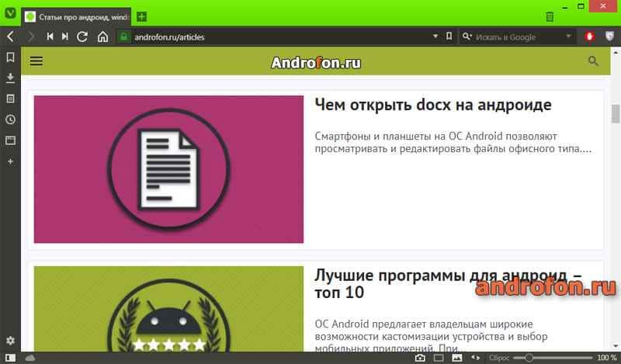Click the "Искать в Google" search field

click(x=519, y=36)
